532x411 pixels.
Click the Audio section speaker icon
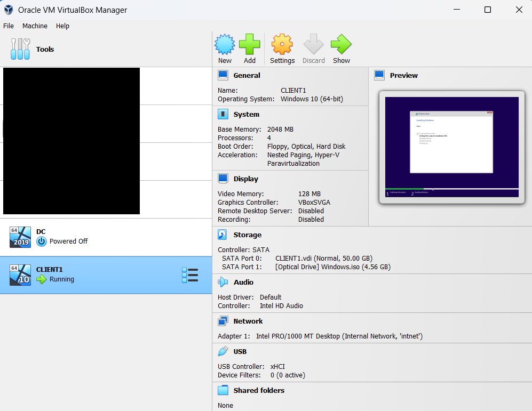tap(223, 282)
